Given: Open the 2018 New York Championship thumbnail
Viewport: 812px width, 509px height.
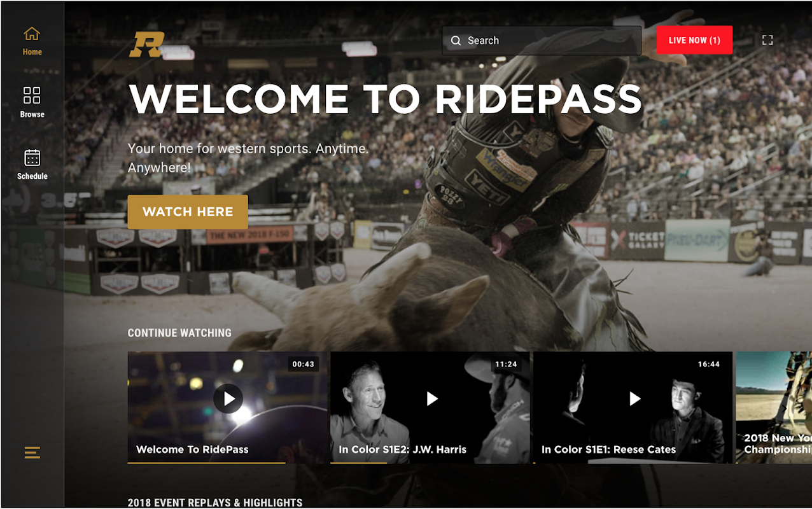Looking at the screenshot, I should 774,407.
